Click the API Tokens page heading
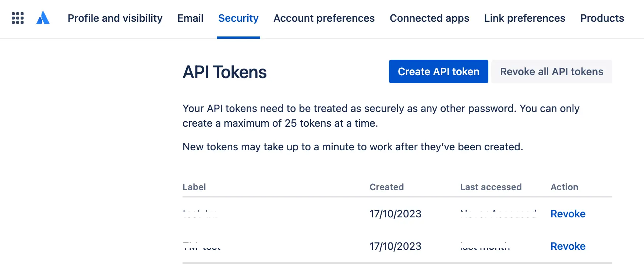 tap(224, 72)
